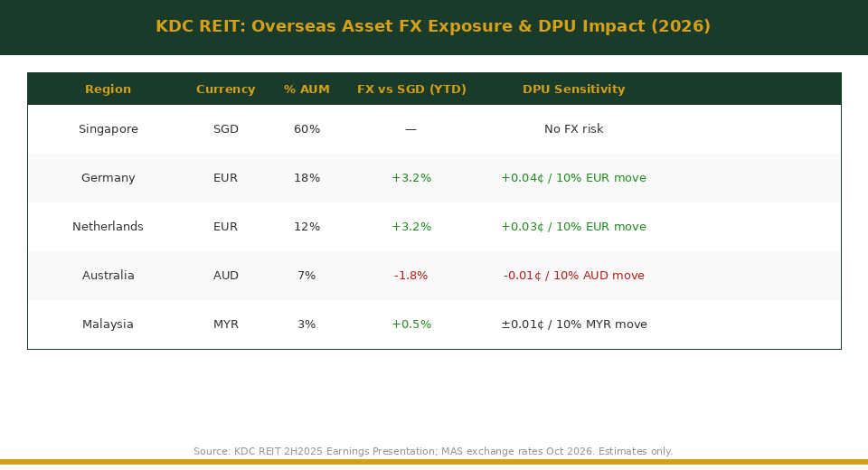Select the Currency column header
The image size is (868, 470).
pyautogui.click(x=225, y=89)
